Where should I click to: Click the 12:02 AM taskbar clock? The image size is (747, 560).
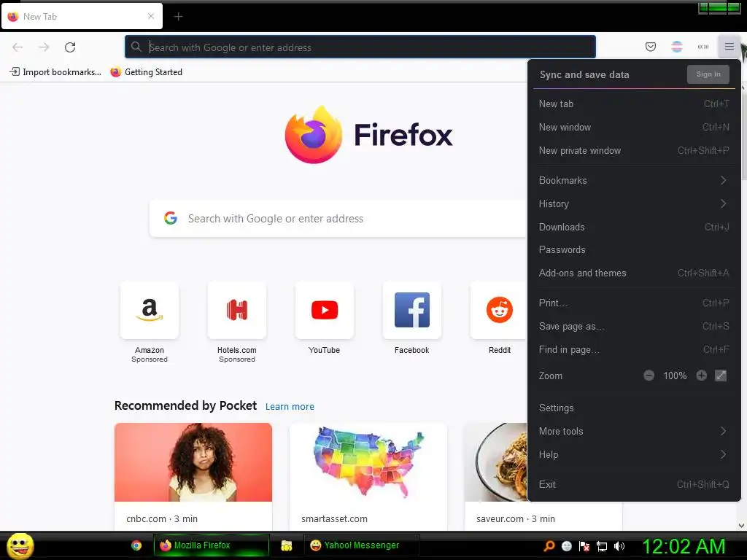pyautogui.click(x=684, y=546)
